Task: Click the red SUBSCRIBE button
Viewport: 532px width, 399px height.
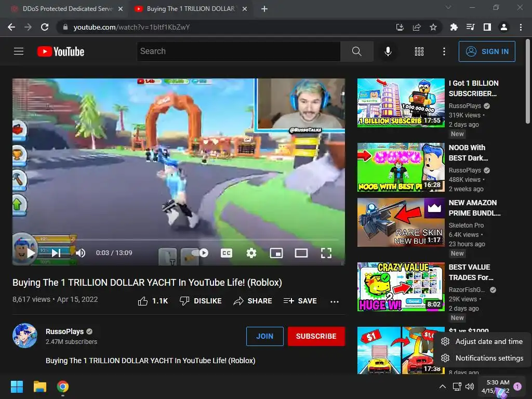Action: tap(316, 336)
